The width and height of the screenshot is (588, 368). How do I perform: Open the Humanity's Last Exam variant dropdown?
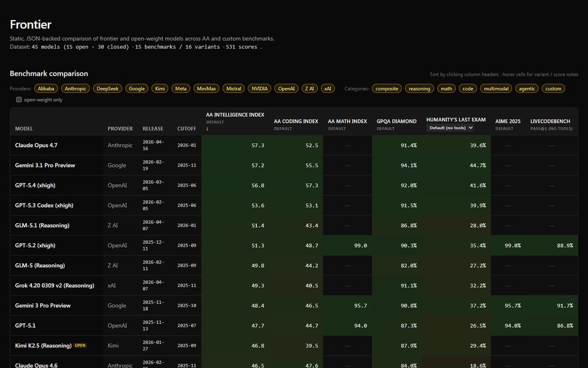[x=451, y=128]
